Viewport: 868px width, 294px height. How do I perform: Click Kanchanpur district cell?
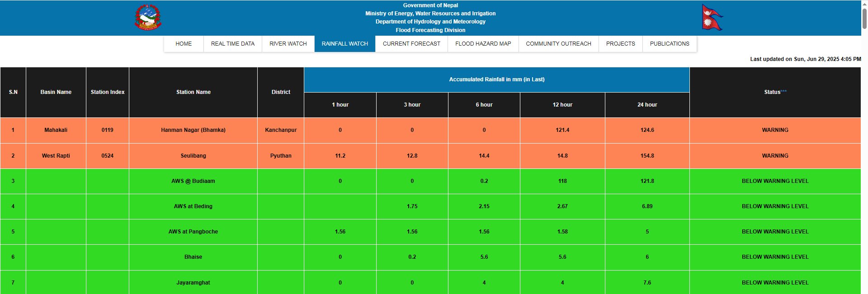click(281, 130)
